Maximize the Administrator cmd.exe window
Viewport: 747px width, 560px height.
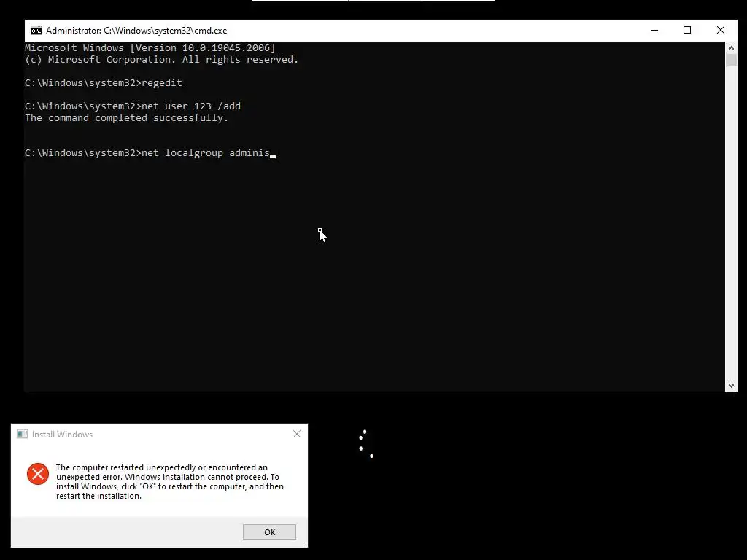(687, 30)
